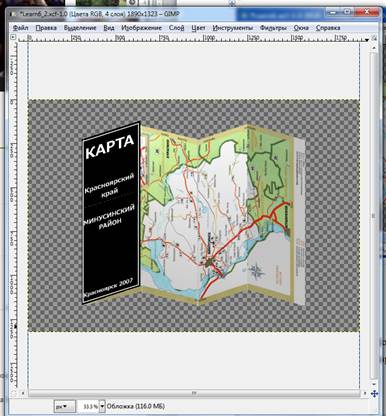
Task: Click the status text Обложка (116.0 МБ)
Action: click(136, 406)
